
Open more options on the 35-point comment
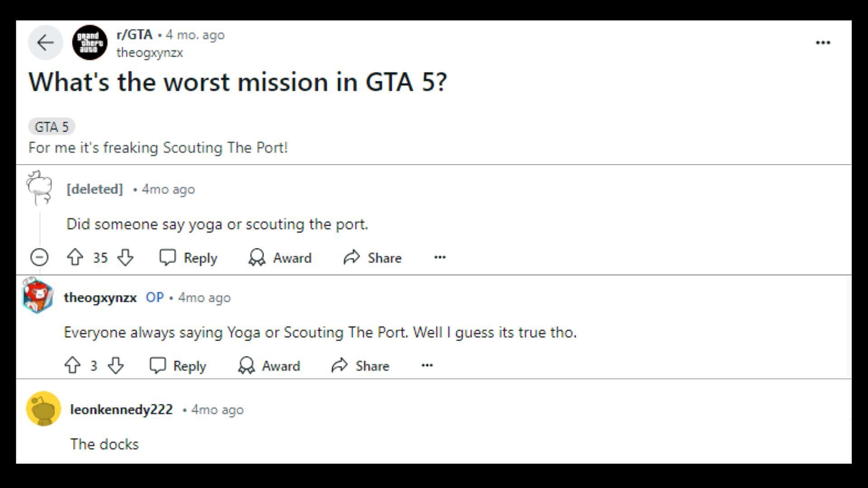pyautogui.click(x=440, y=258)
